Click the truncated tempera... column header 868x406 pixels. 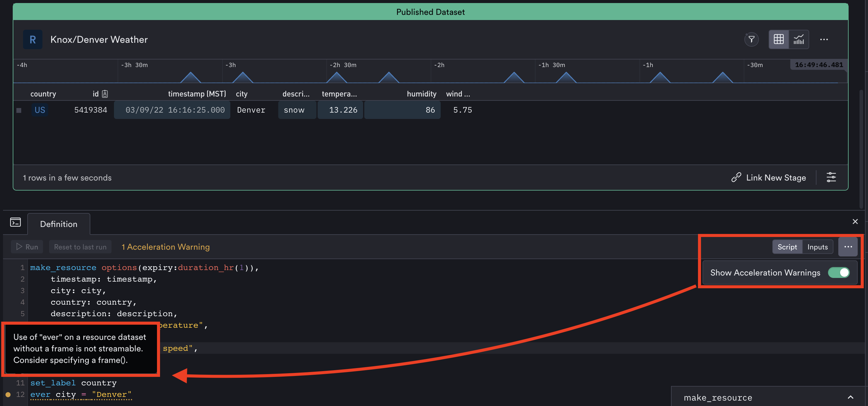click(339, 94)
